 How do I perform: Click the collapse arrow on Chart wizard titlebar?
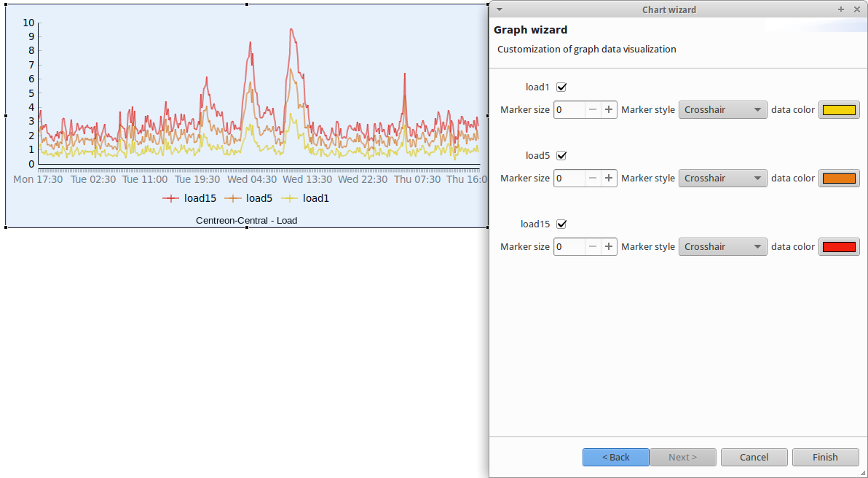click(x=498, y=9)
